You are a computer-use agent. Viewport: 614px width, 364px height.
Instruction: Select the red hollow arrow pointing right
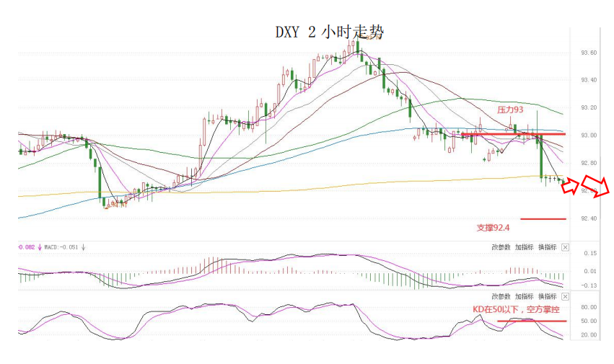pos(570,187)
